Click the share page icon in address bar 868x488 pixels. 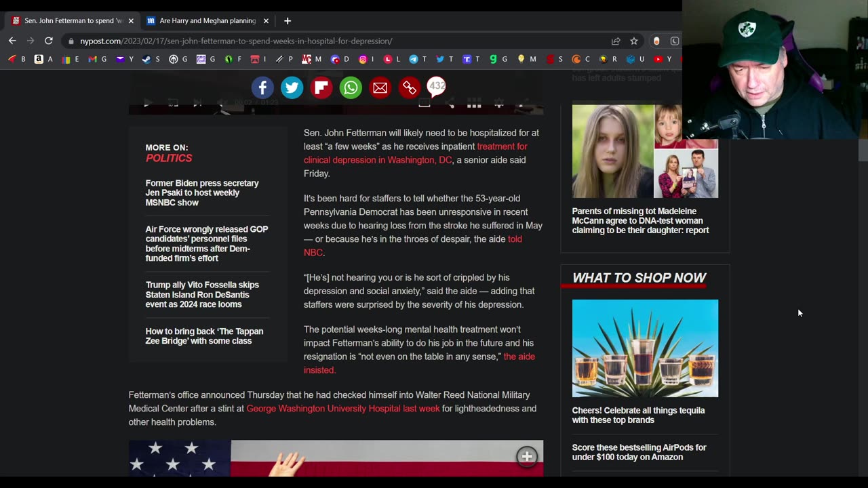(x=616, y=41)
